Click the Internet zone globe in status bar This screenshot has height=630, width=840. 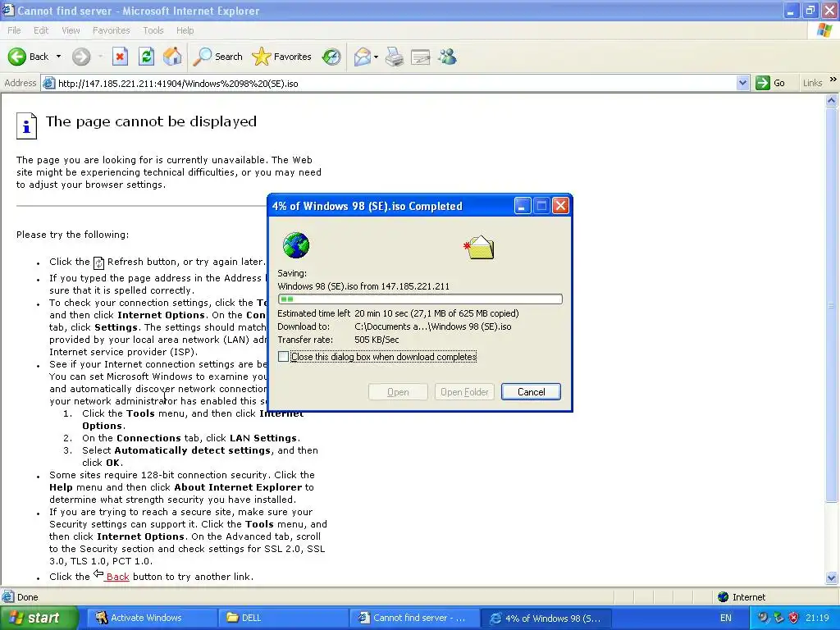point(724,597)
